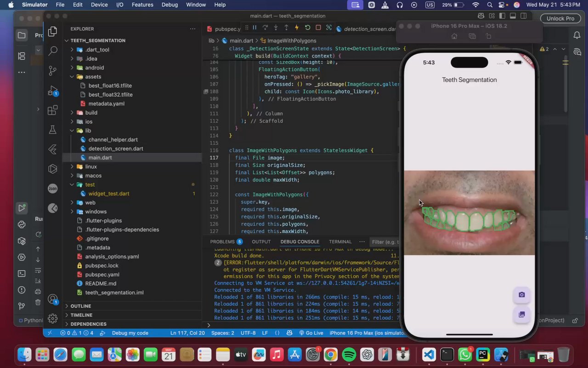Screen dimensions: 588x368
Task: Open the Device menu in menu bar
Action: coord(99,5)
